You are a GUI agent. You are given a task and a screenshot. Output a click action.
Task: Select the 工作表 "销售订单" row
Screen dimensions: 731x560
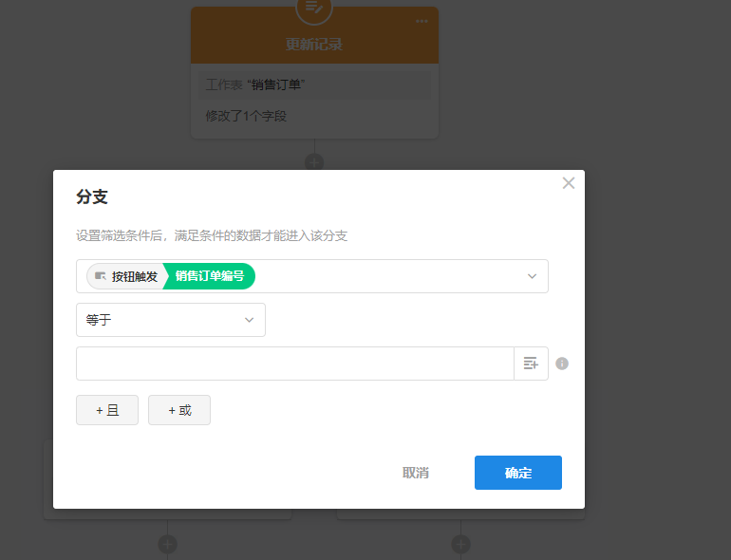[x=314, y=85]
